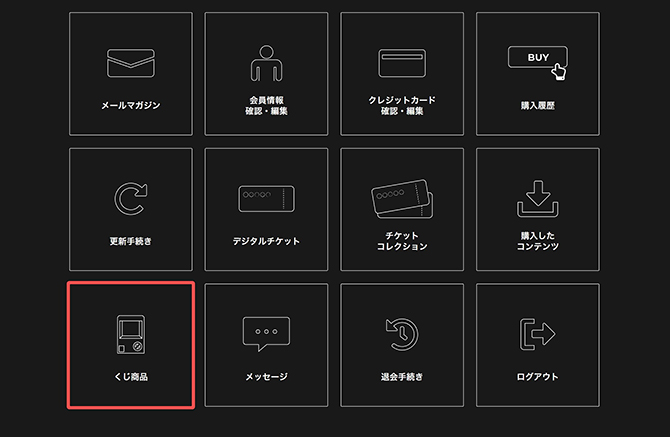670x437 pixels.
Task: Click the lottery machine icon
Action: [x=131, y=334]
